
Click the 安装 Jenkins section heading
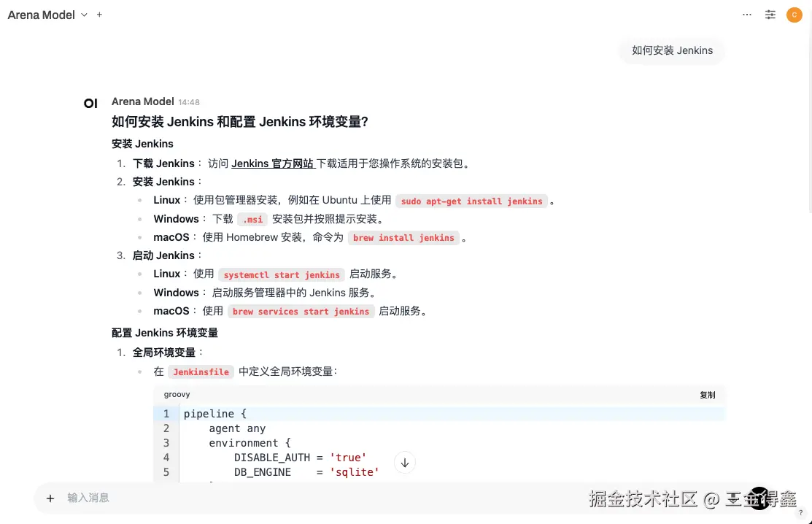[142, 144]
